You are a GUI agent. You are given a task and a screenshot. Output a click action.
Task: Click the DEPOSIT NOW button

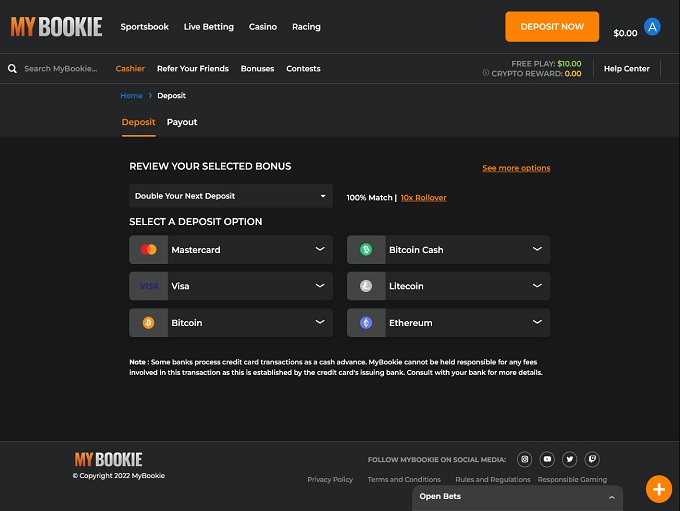(552, 27)
